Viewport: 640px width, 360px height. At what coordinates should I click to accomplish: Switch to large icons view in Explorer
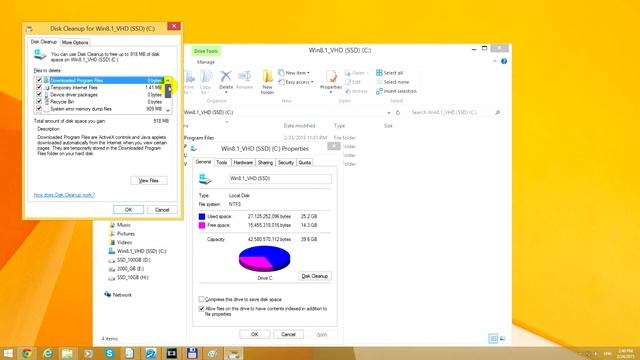502,338
